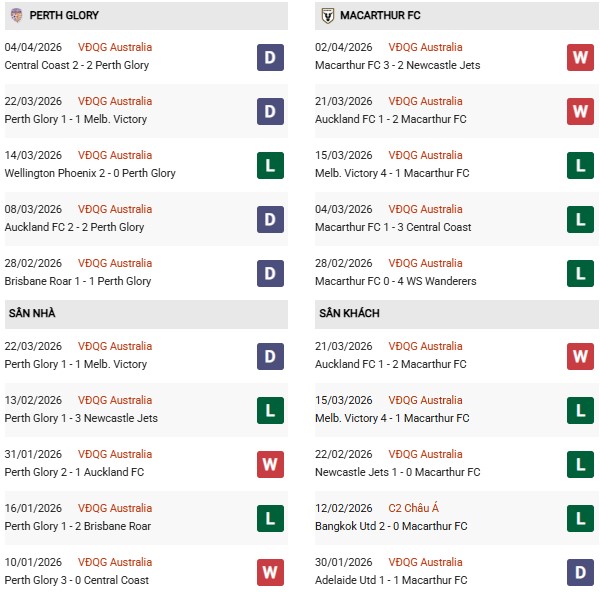
Task: Open match Brisbane Roar 1 - 1 Perth Glory
Action: point(78,281)
